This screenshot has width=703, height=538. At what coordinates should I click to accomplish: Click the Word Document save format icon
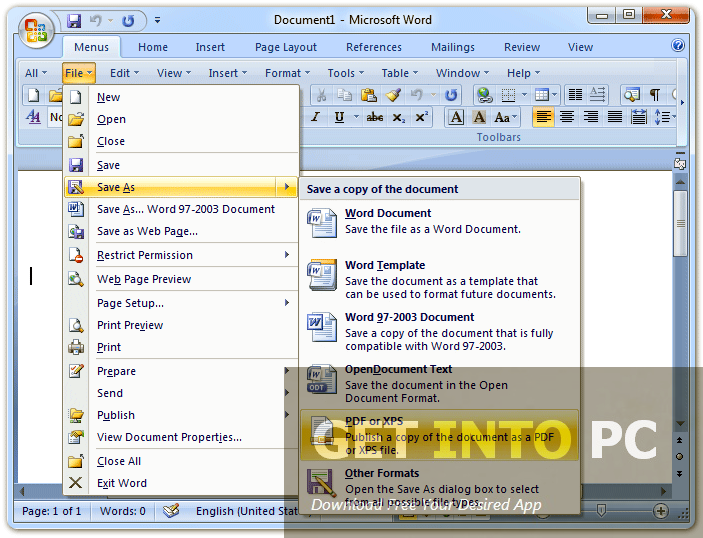(321, 222)
